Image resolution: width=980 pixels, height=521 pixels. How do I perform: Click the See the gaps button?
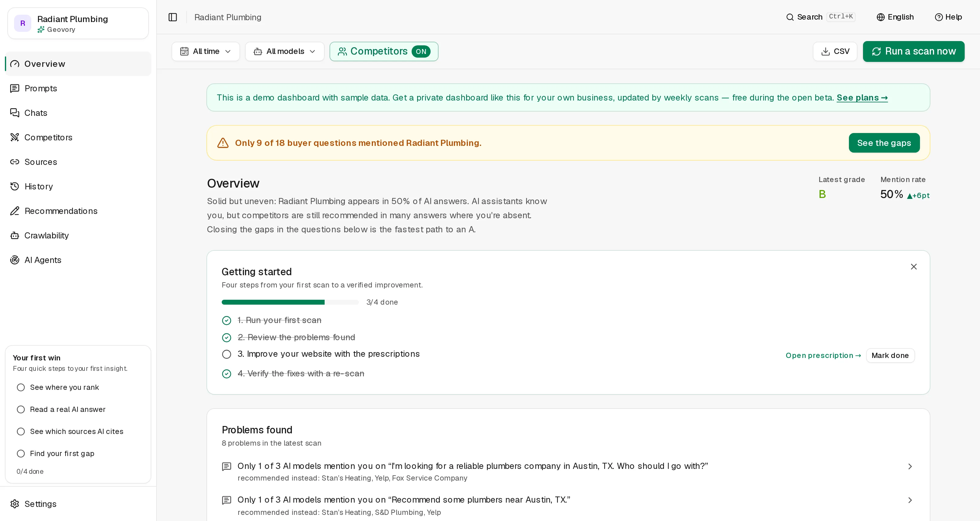[884, 143]
